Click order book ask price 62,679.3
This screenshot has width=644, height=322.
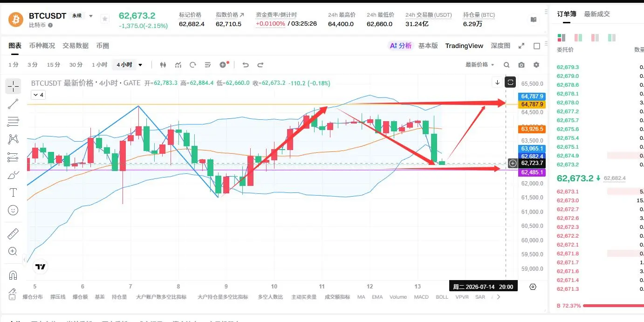[x=568, y=67]
